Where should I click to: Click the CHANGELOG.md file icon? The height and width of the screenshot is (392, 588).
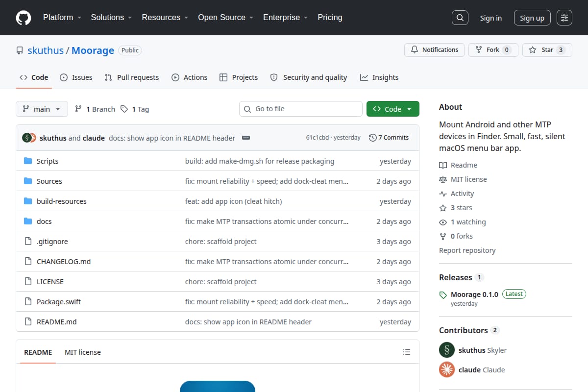point(28,262)
